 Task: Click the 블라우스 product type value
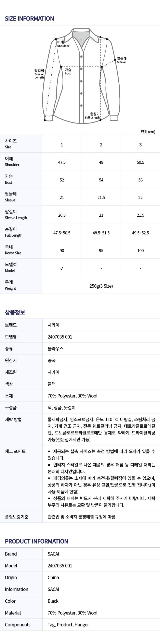click(x=55, y=348)
